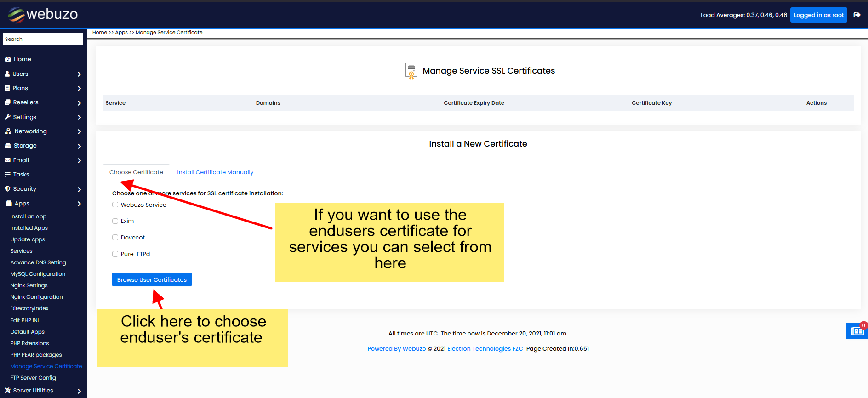Click the Apps box icon
The width and height of the screenshot is (868, 398).
(9, 203)
